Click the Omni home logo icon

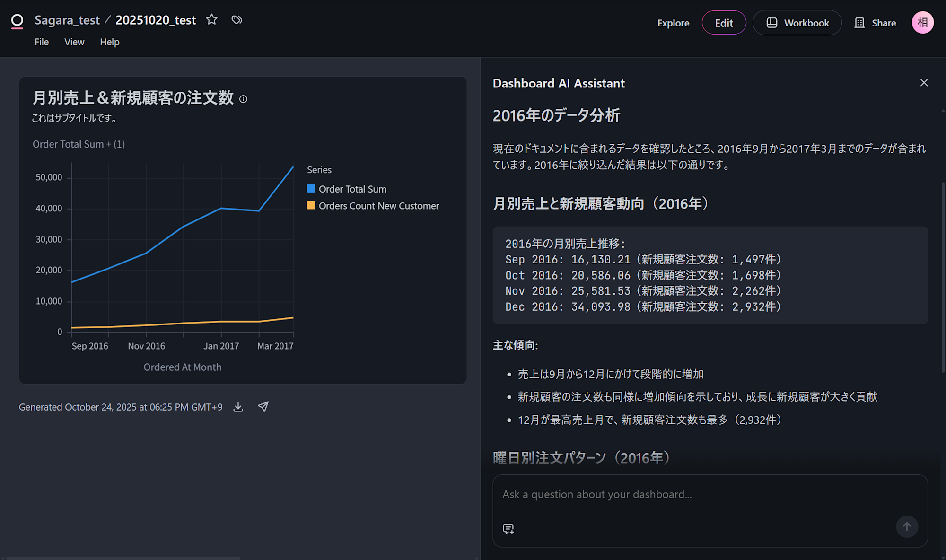(x=17, y=21)
